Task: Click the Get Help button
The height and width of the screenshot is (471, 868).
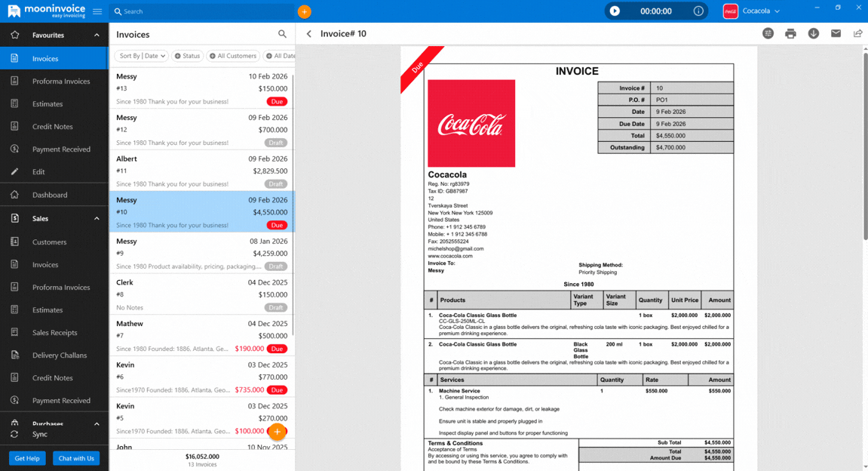Action: (27, 458)
